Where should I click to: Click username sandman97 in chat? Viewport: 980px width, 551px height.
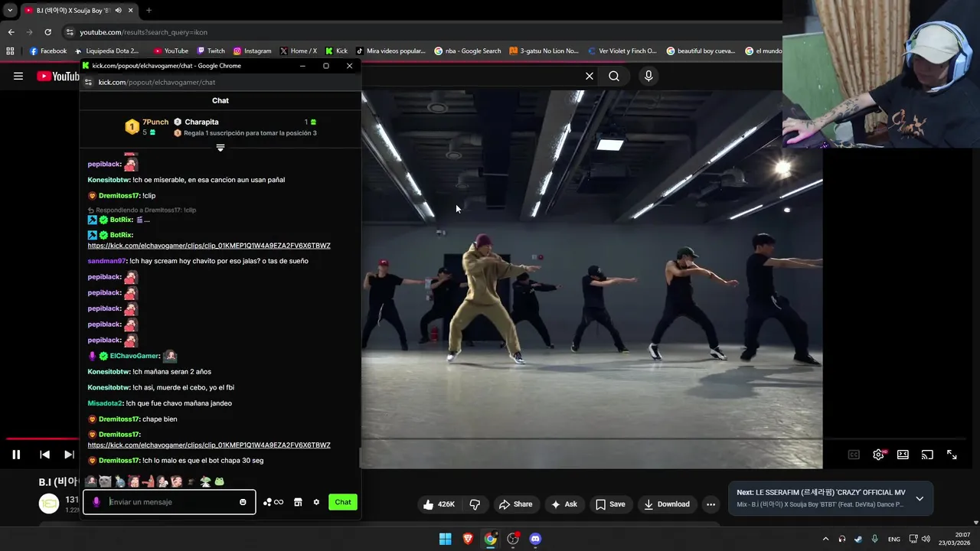pyautogui.click(x=106, y=261)
